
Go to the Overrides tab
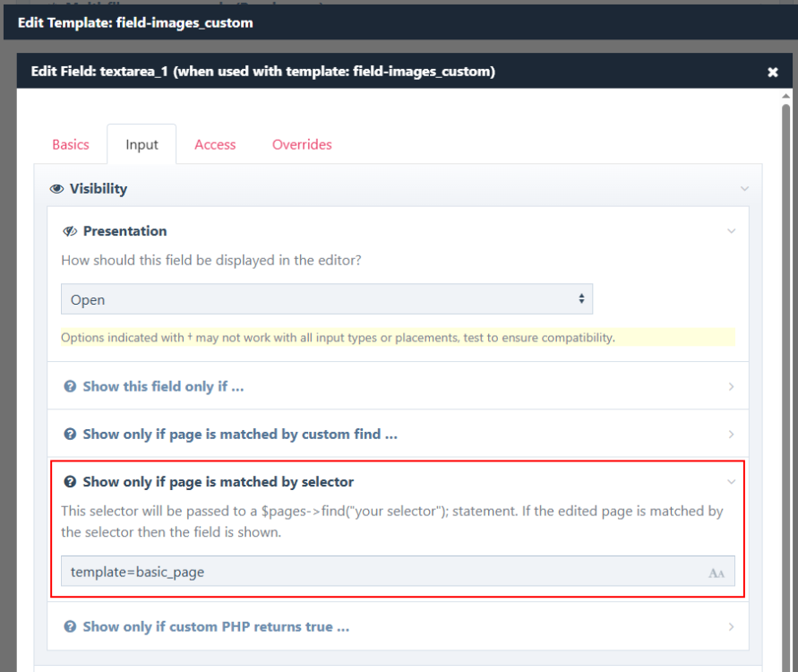coord(302,144)
